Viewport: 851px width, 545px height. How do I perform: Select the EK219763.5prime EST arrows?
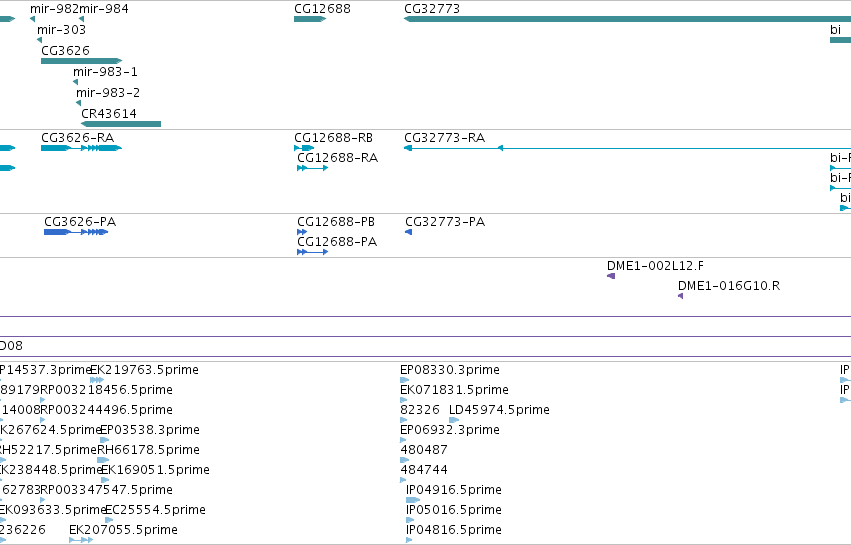click(97, 380)
